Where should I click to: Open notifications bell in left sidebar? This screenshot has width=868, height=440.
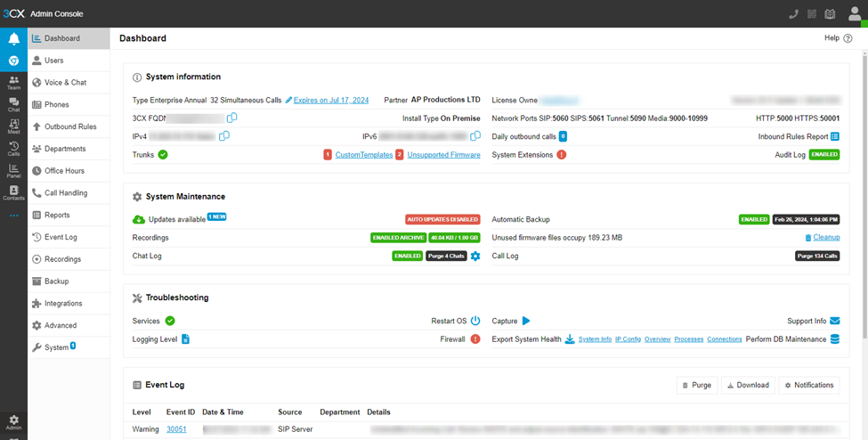click(13, 39)
